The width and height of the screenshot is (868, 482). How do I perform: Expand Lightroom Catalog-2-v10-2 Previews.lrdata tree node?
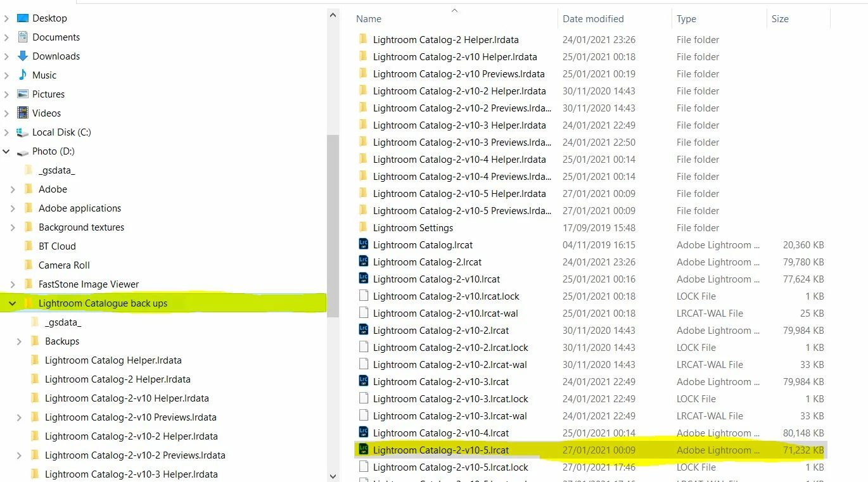19,455
